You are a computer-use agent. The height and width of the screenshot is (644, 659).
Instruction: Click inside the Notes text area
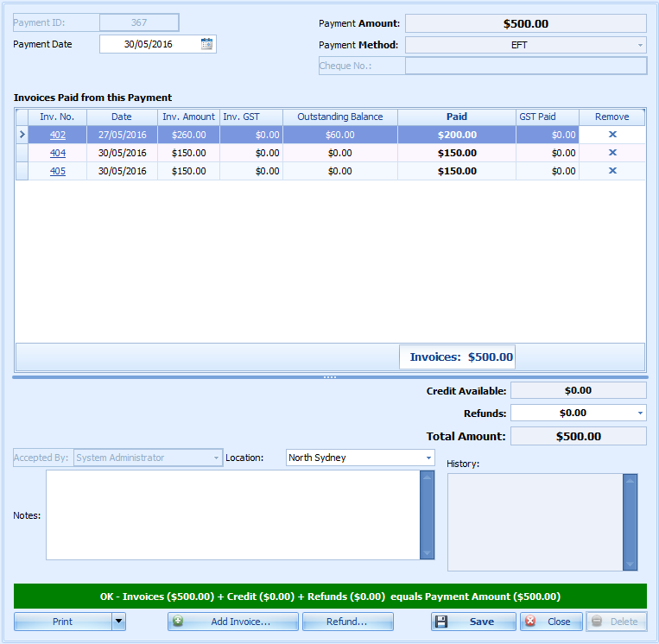click(x=233, y=515)
